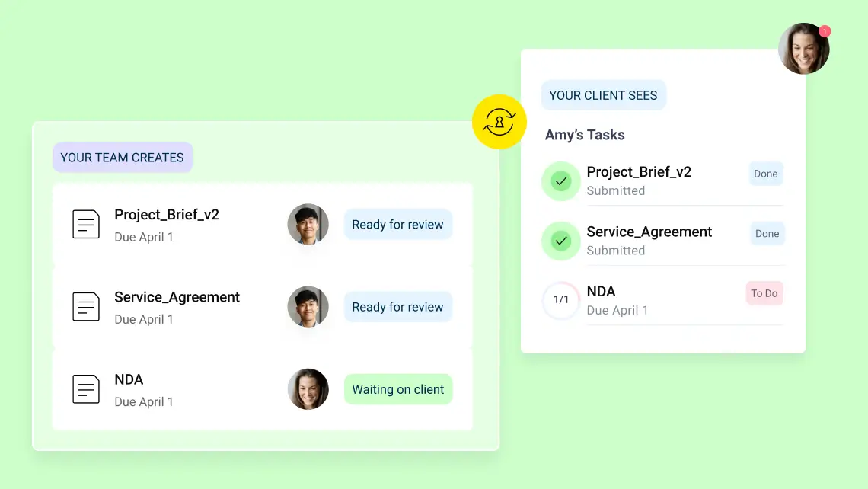Select the woman's avatar on the NDA row

coord(308,389)
